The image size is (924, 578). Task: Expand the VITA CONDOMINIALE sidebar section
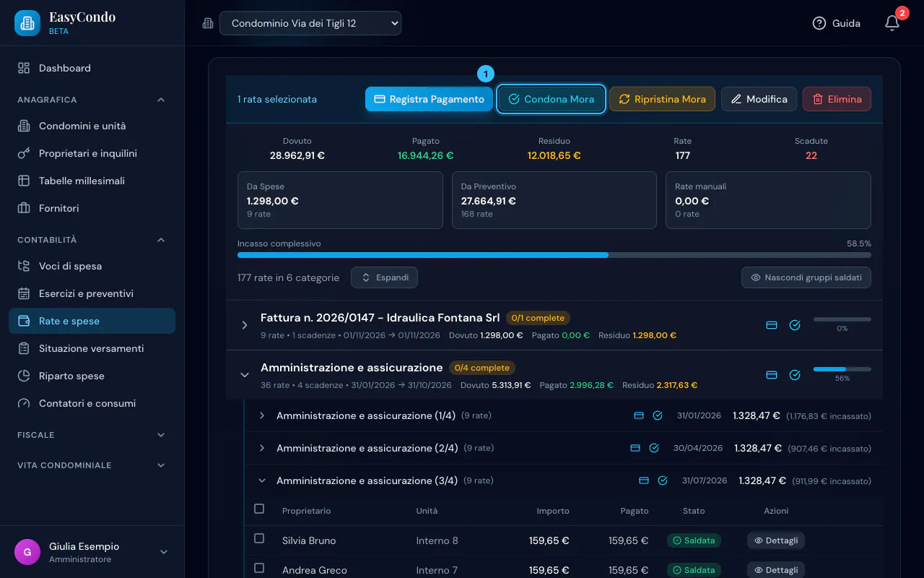click(x=160, y=465)
